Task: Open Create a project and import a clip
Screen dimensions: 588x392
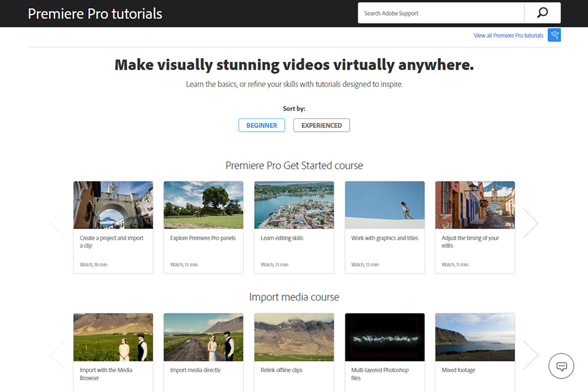Action: coord(113,227)
